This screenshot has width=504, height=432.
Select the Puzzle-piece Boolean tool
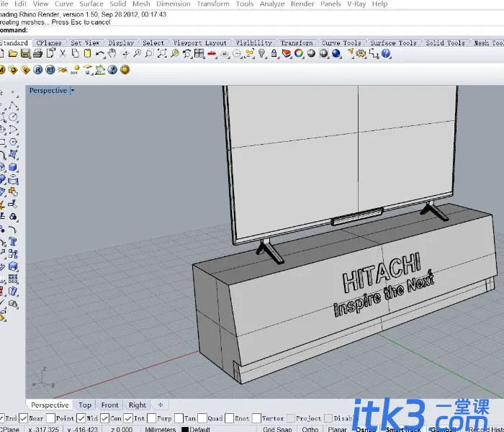13,192
